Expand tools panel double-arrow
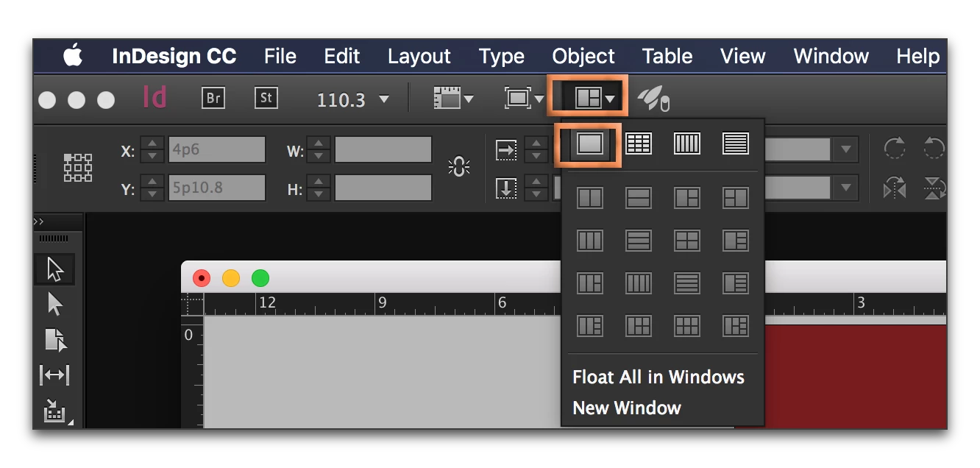This screenshot has height=468, width=980. click(39, 221)
